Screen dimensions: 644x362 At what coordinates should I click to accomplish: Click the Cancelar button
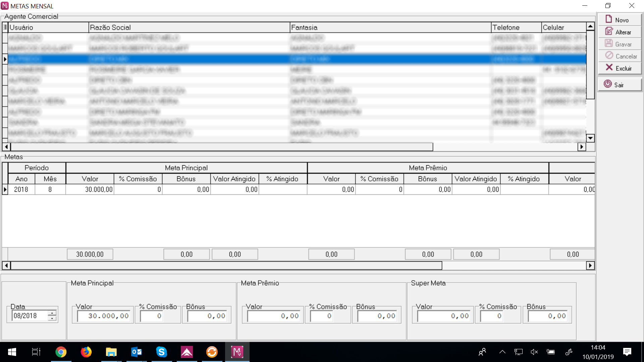point(620,56)
